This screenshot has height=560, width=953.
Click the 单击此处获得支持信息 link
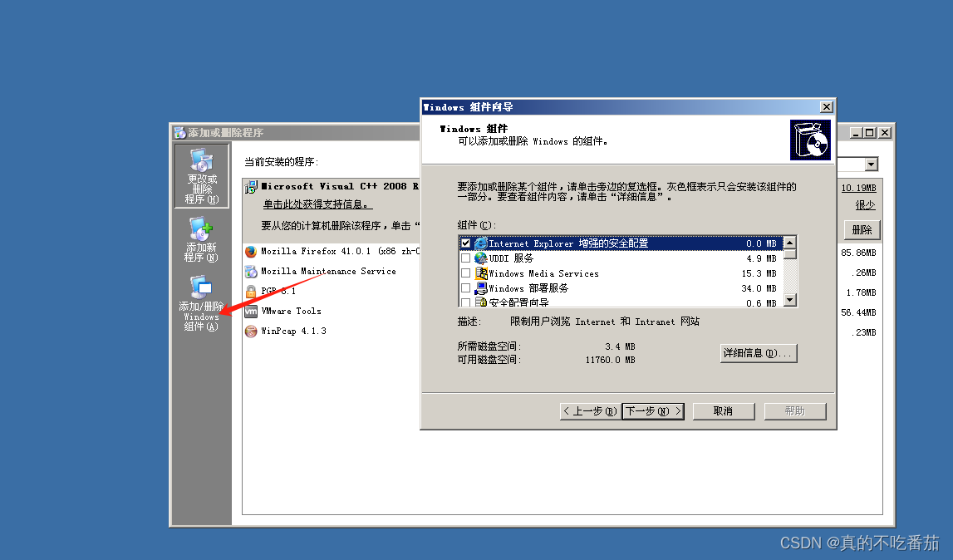pos(316,203)
